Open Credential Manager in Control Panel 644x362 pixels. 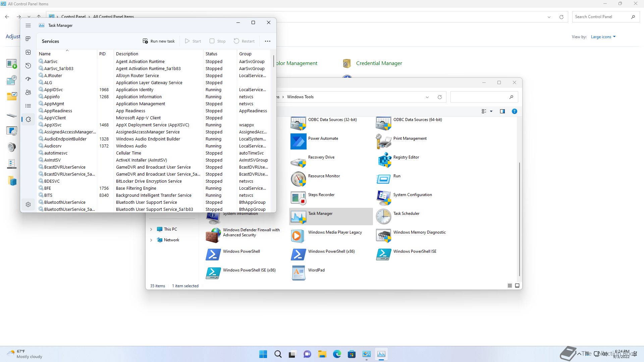tap(373, 63)
